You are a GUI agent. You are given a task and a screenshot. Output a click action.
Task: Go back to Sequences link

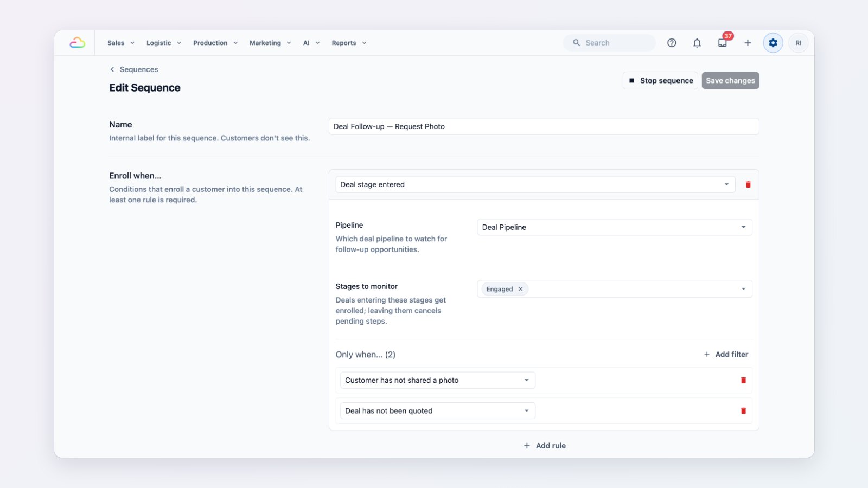[139, 69]
